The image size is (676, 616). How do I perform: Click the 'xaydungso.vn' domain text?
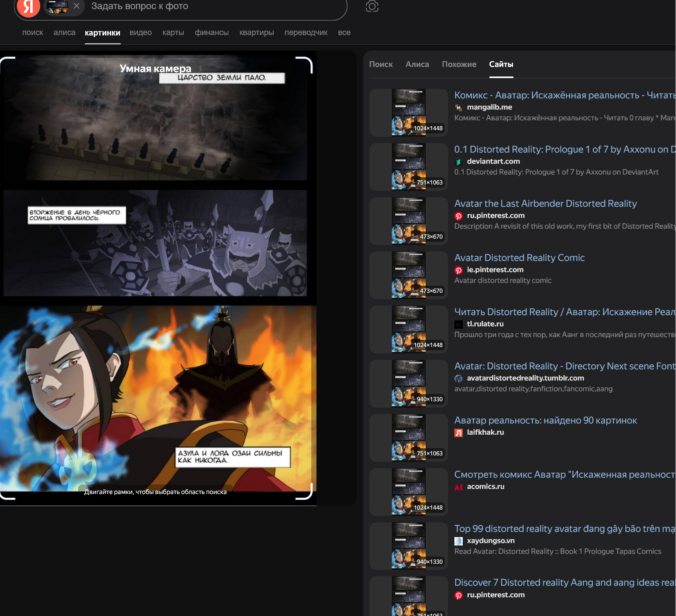[491, 541]
